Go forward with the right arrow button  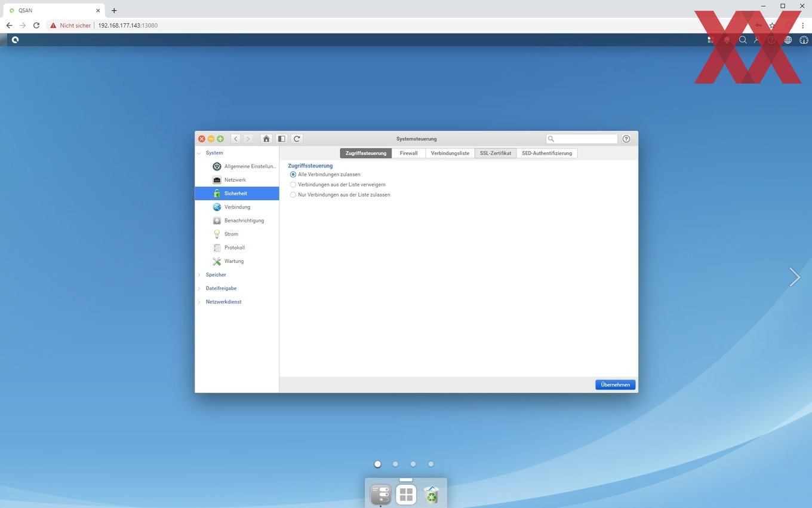(x=248, y=139)
